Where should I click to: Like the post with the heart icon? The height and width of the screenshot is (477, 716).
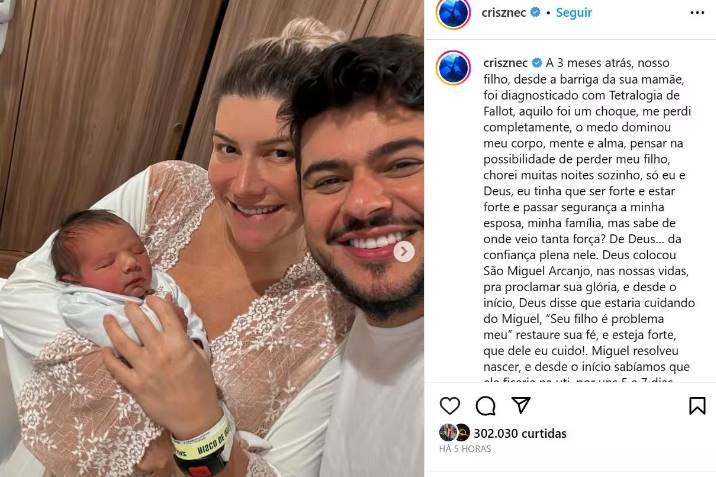450,405
